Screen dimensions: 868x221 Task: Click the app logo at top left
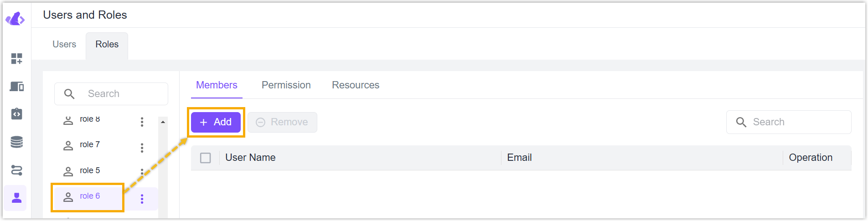[x=15, y=19]
